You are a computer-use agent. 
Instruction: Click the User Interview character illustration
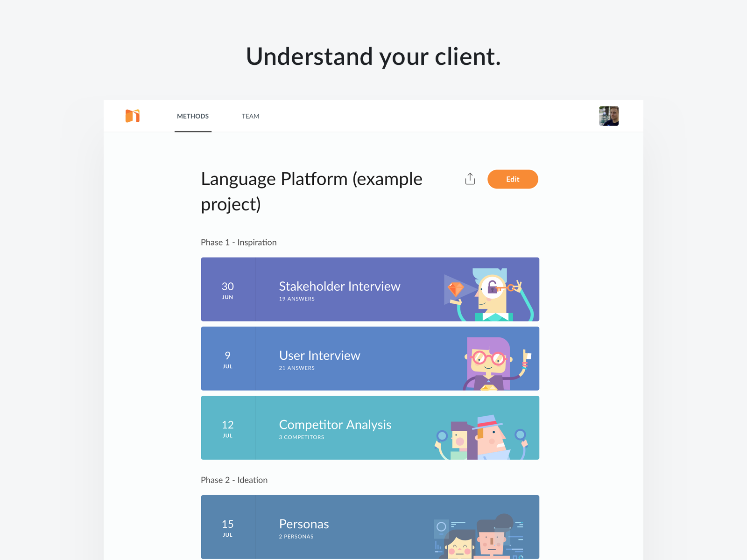coord(498,364)
